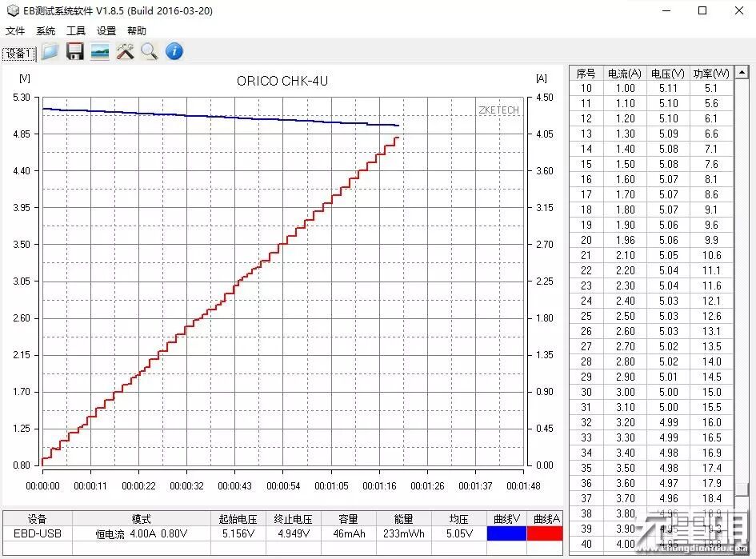The width and height of the screenshot is (756, 559).
Task: Select table row number 10
Action: pyautogui.click(x=651, y=88)
